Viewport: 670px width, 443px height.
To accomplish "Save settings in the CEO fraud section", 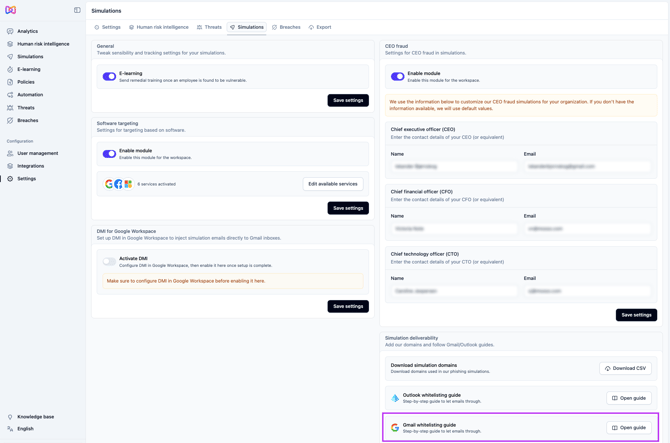I will click(636, 315).
